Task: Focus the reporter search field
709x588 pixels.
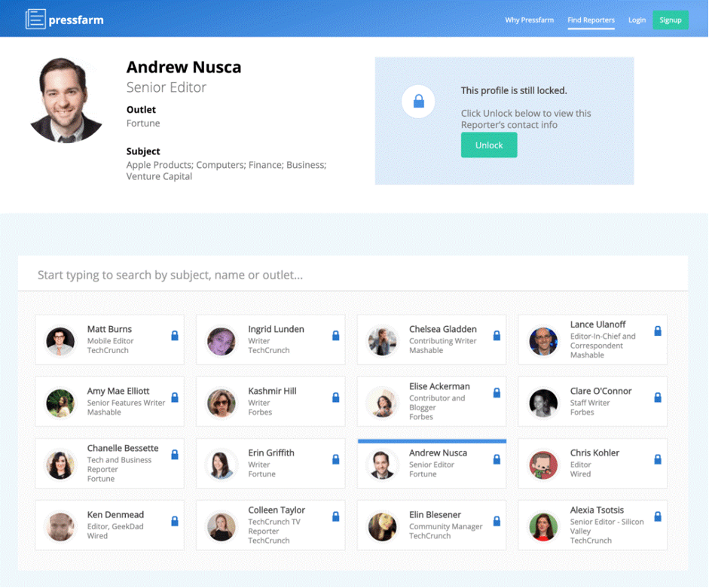Action: pyautogui.click(x=353, y=275)
